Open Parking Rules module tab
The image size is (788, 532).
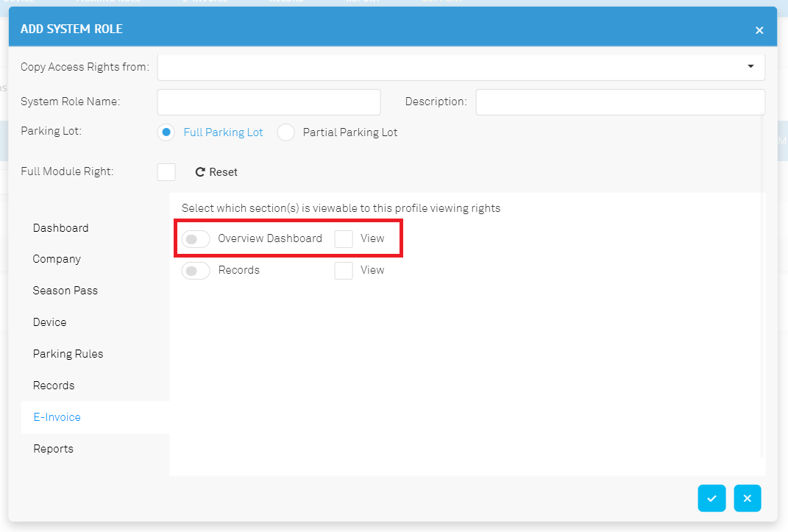pos(68,354)
